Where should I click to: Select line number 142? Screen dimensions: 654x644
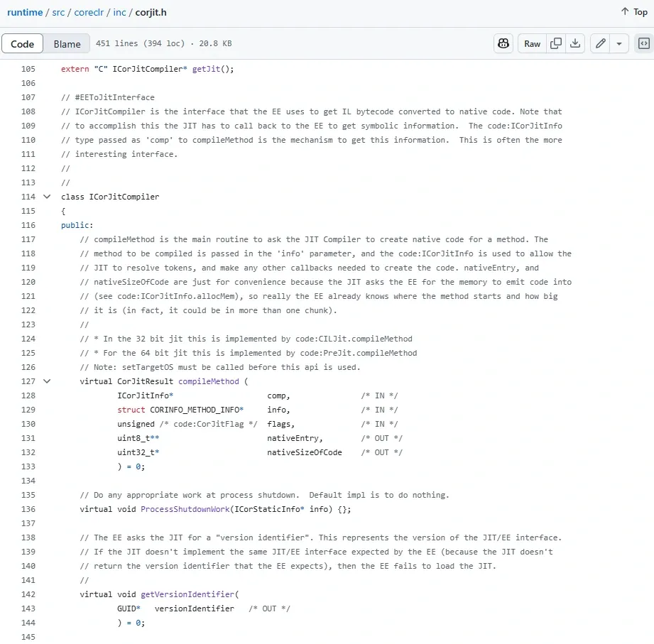[28, 594]
